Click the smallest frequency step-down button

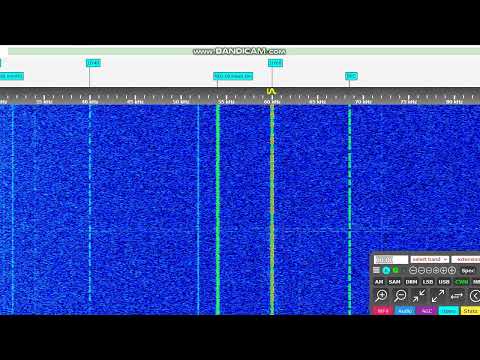[x=429, y=270]
